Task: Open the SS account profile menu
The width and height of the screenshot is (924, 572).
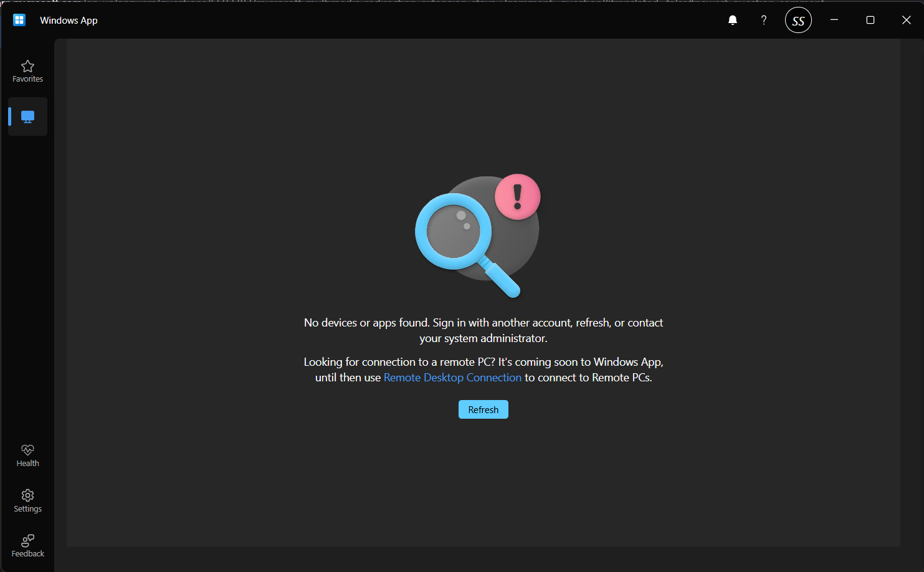Action: point(798,20)
